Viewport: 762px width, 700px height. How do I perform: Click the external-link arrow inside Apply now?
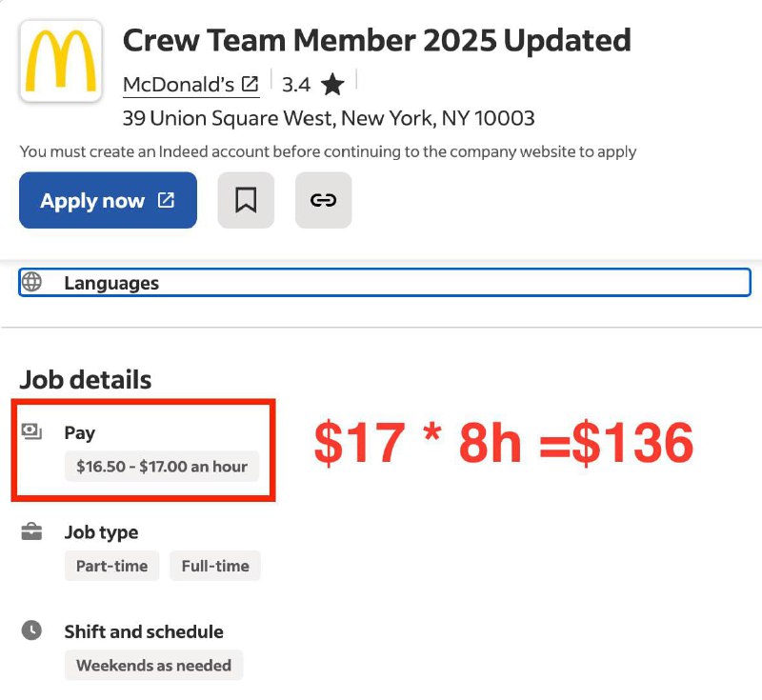coord(166,200)
